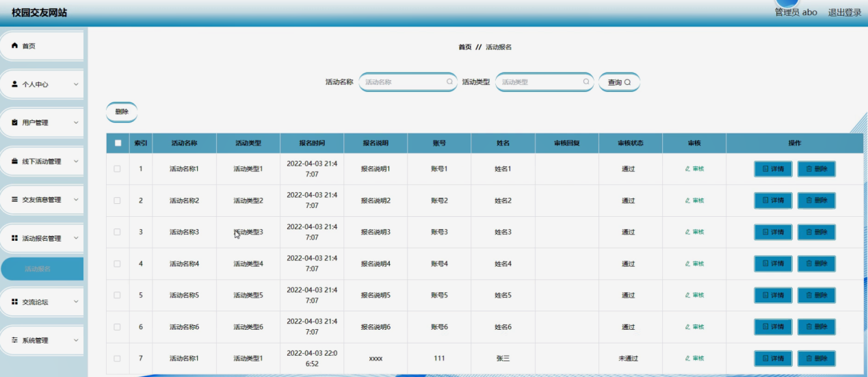Click the clipboard icon beside 用户管理
868x377 pixels.
click(14, 122)
